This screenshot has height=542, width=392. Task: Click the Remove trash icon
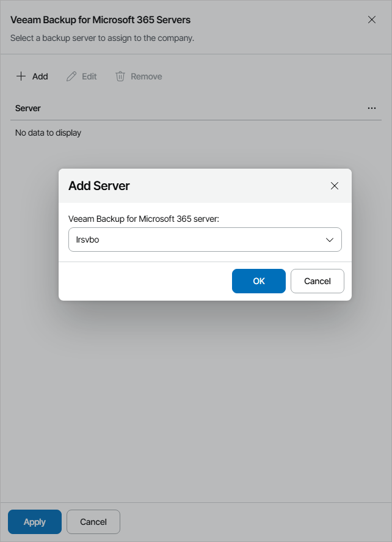pyautogui.click(x=120, y=76)
